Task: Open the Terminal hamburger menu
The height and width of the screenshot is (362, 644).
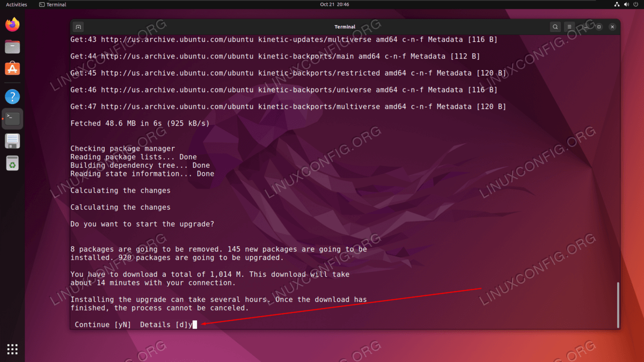Action: coord(569,27)
